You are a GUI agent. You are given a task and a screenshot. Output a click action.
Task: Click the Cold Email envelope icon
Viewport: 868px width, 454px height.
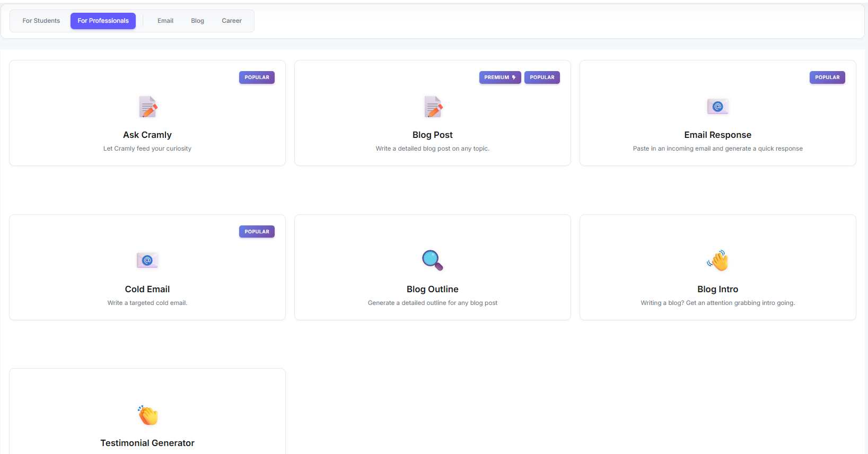pyautogui.click(x=147, y=260)
